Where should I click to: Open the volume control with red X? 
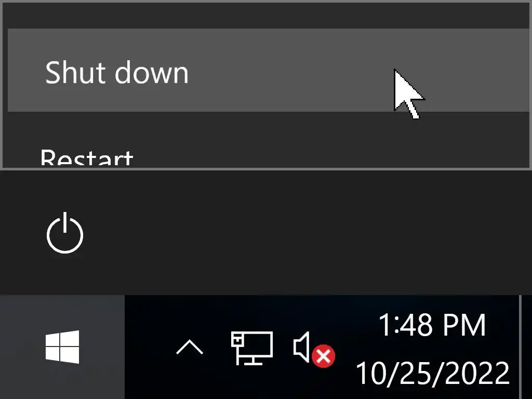[x=313, y=348]
